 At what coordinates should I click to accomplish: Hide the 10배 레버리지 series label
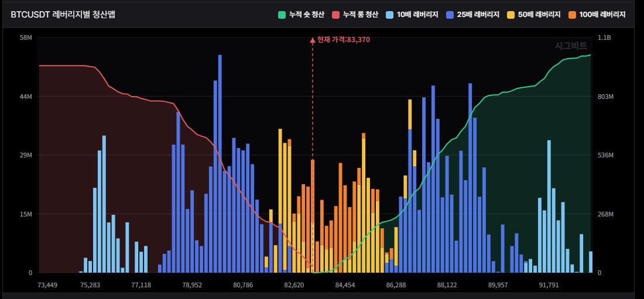tap(417, 15)
